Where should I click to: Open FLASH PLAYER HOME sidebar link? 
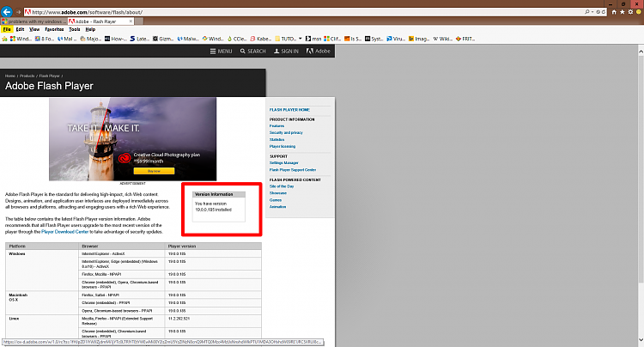289,110
